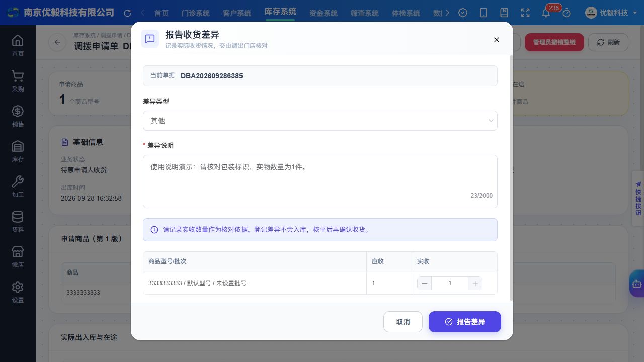
Task: Open 销售 in left sidebar
Action: point(18,116)
